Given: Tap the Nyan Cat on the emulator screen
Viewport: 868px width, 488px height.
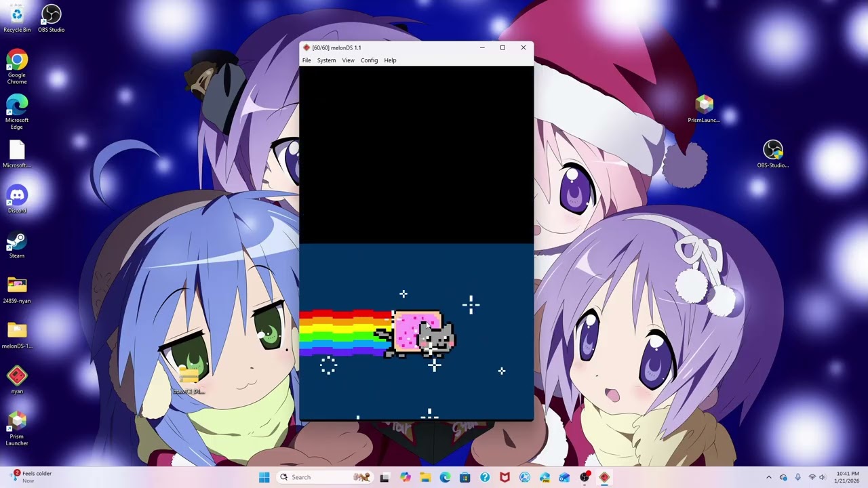Looking at the screenshot, I should pyautogui.click(x=415, y=333).
